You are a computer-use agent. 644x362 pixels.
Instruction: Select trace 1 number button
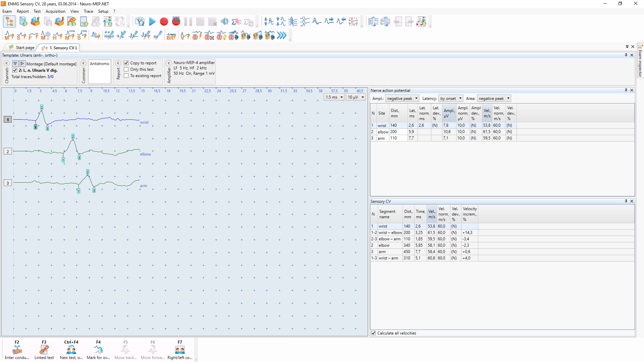(x=8, y=120)
